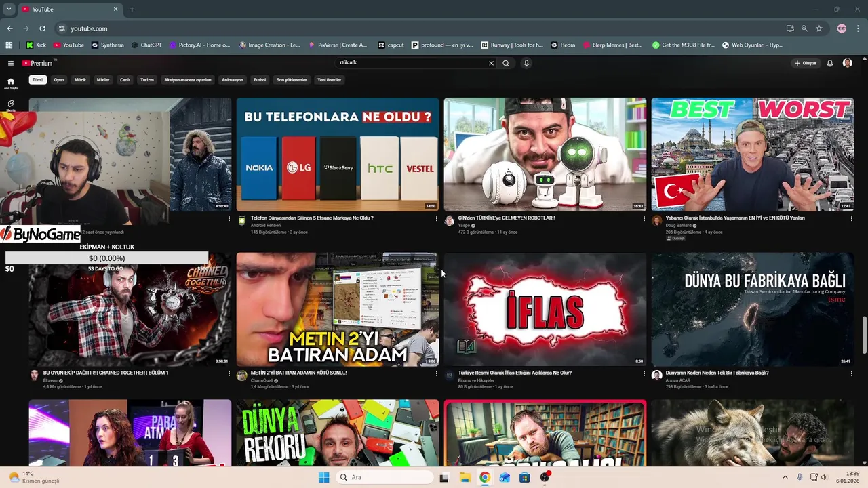Viewport: 868px width, 488px height.
Task: Start voice search with the microphone
Action: (x=526, y=63)
